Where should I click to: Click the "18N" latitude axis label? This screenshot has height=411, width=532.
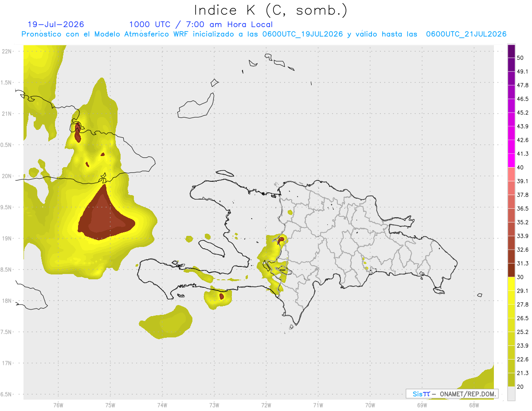(x=7, y=301)
